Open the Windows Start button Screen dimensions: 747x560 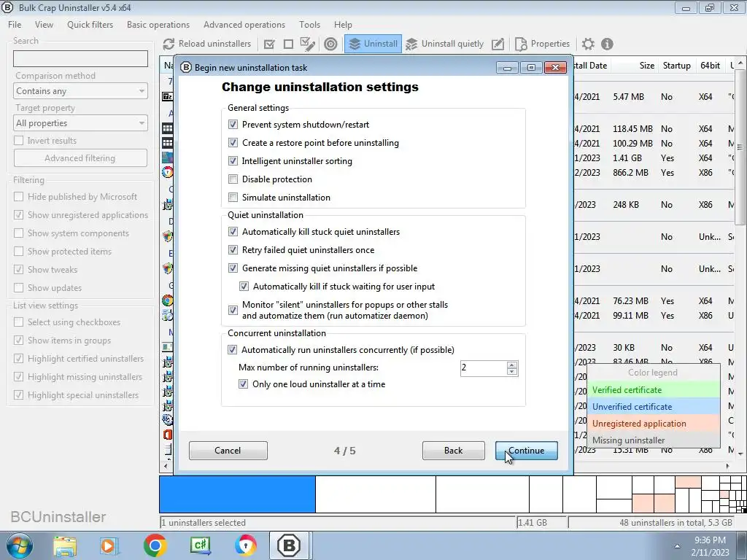point(20,545)
